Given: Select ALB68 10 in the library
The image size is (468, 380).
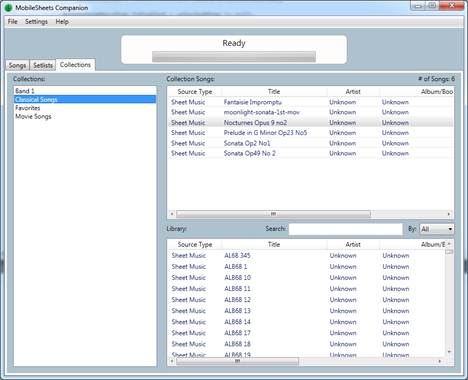Looking at the screenshot, I should [307, 278].
